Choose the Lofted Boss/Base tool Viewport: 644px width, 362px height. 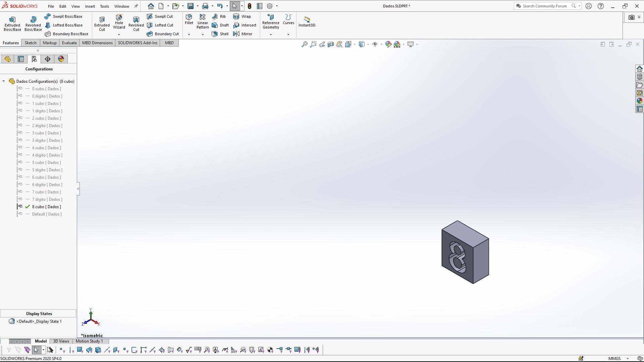[x=63, y=25]
